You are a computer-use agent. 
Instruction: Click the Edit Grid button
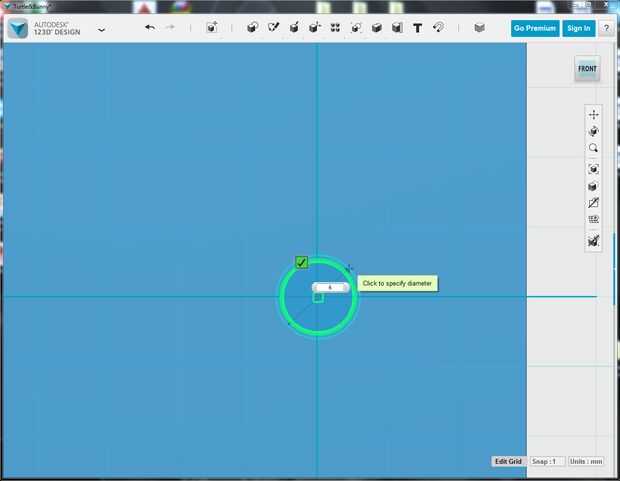point(508,461)
